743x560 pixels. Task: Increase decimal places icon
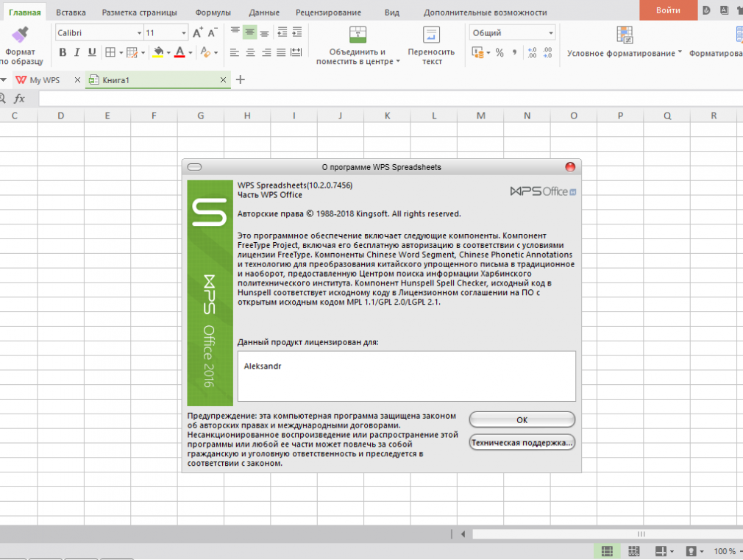pos(532,53)
